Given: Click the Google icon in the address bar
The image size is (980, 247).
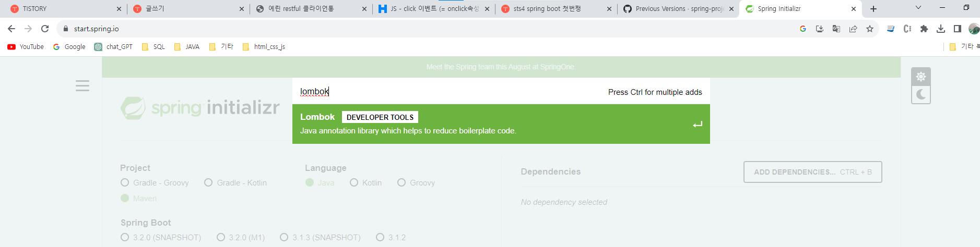Looking at the screenshot, I should tap(803, 29).
